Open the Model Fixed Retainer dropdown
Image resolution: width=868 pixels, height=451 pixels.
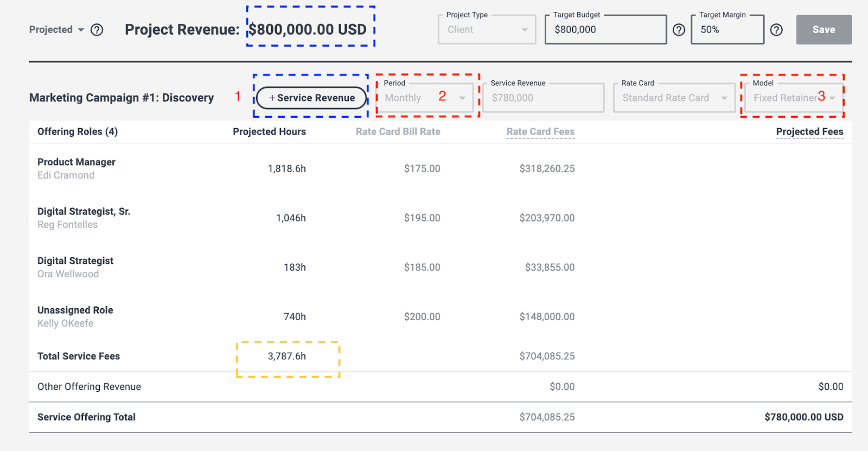(793, 98)
